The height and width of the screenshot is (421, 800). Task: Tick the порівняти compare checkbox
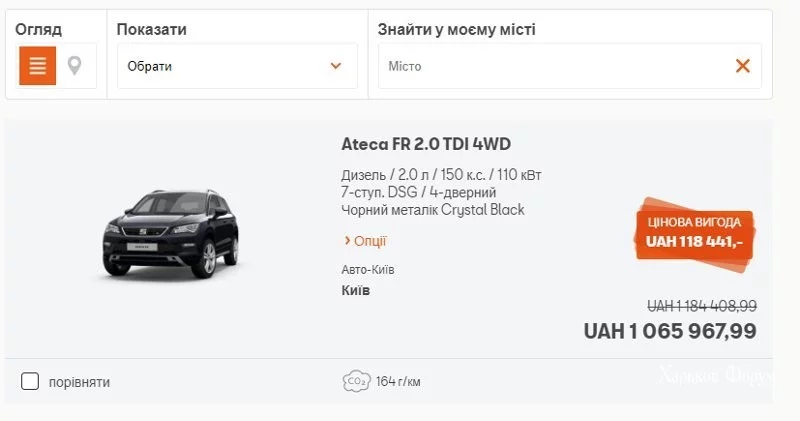(x=30, y=381)
